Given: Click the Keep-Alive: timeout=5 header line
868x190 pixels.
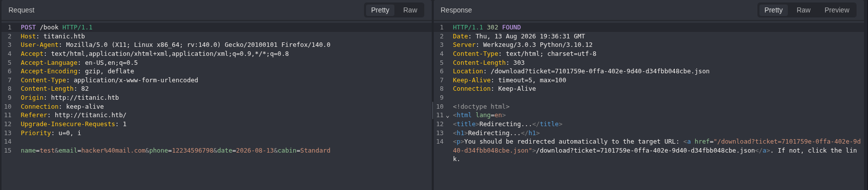Looking at the screenshot, I should click(509, 80).
